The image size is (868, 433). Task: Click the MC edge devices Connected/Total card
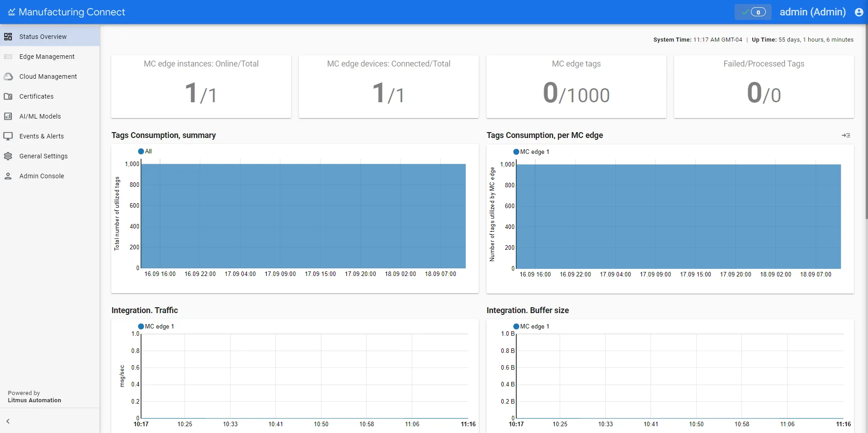click(389, 87)
